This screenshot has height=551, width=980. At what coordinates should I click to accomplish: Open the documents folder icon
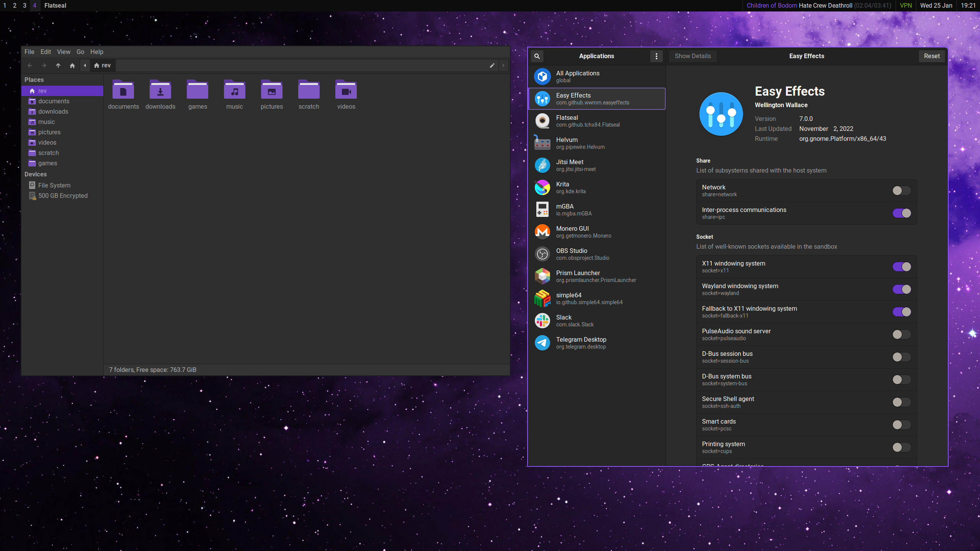pos(123,90)
